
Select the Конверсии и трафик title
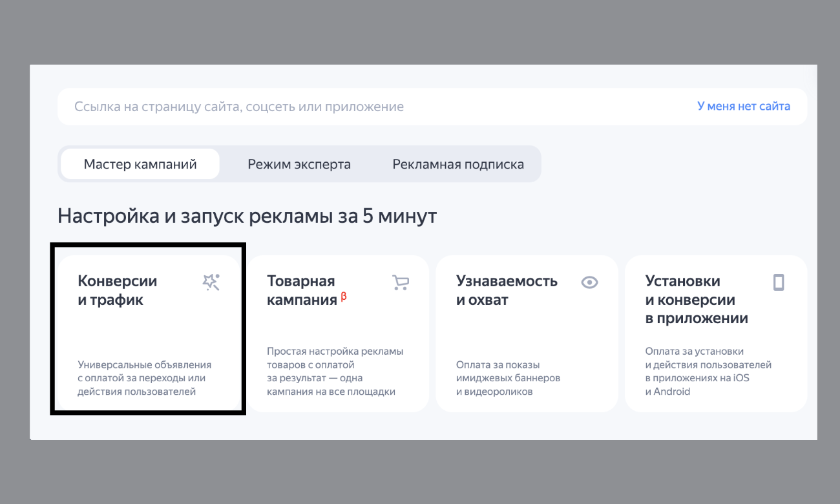click(x=118, y=291)
